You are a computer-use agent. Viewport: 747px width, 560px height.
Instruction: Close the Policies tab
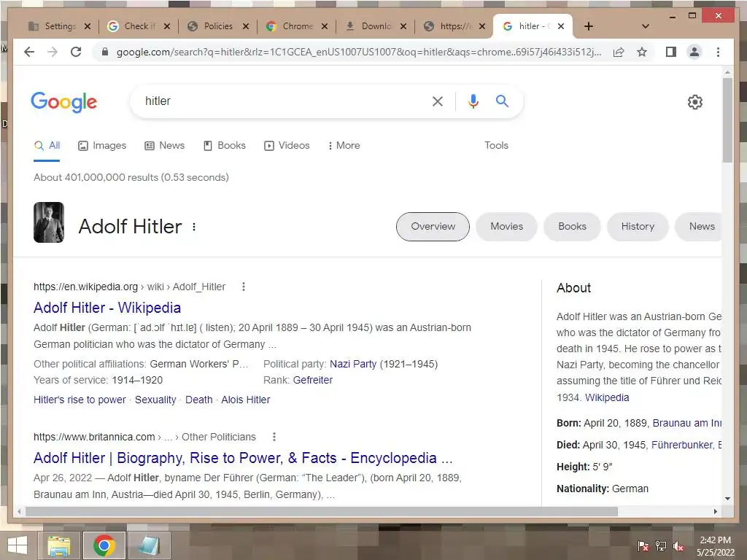click(245, 26)
